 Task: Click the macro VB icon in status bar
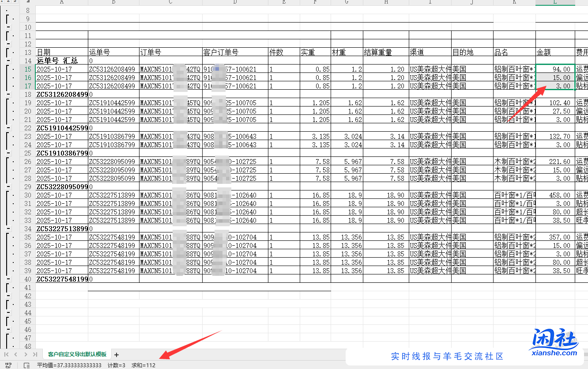pos(8,365)
